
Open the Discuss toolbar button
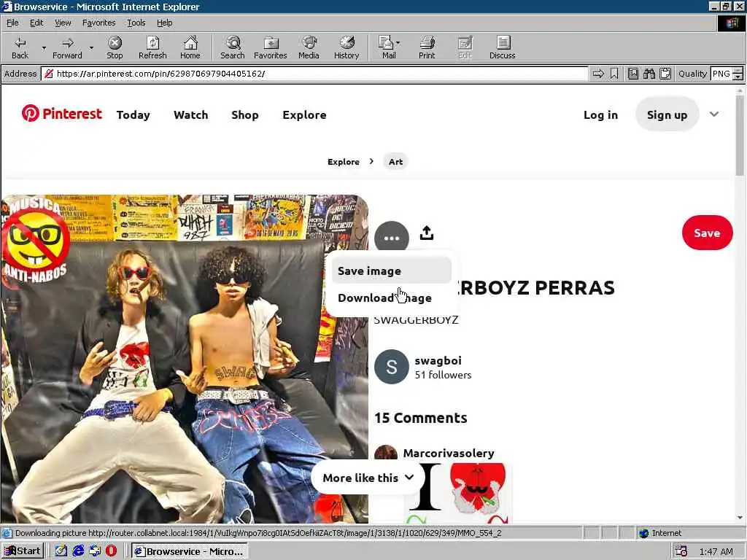click(502, 47)
